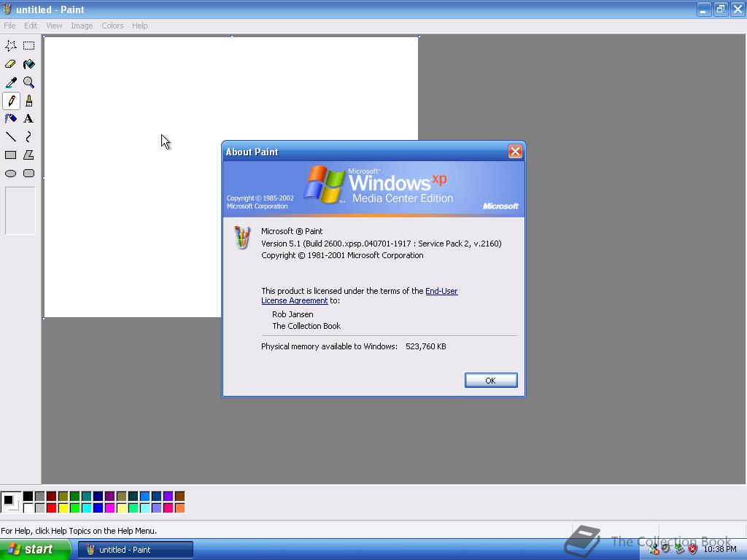Pick the bright red color swatch

tap(52, 508)
